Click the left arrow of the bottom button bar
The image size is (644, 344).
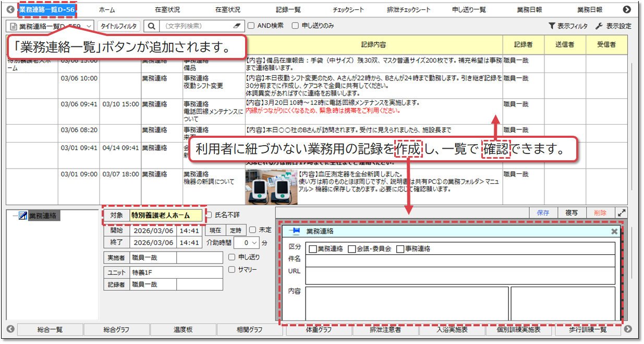[10, 329]
